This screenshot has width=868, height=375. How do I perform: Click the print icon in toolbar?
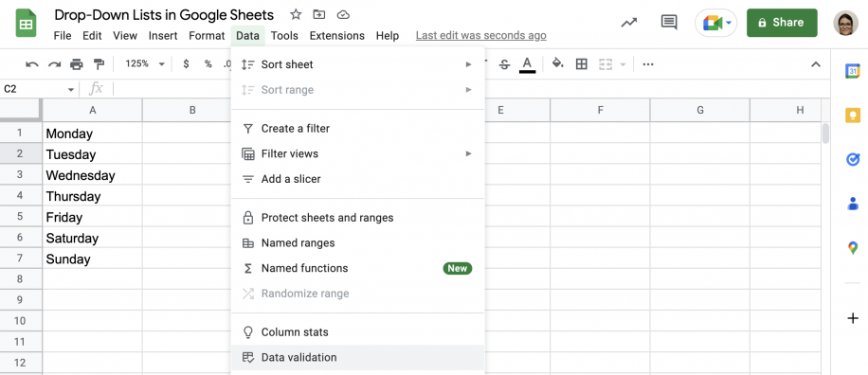pos(77,64)
